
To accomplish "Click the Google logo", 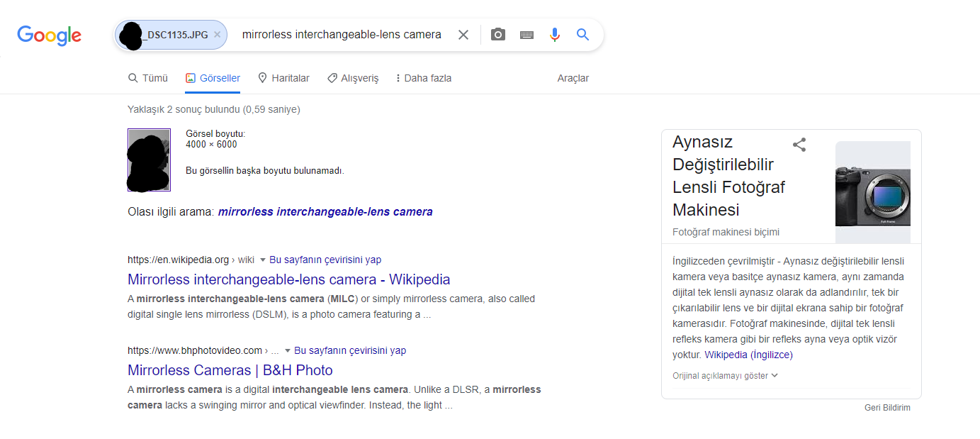I will tap(49, 35).
